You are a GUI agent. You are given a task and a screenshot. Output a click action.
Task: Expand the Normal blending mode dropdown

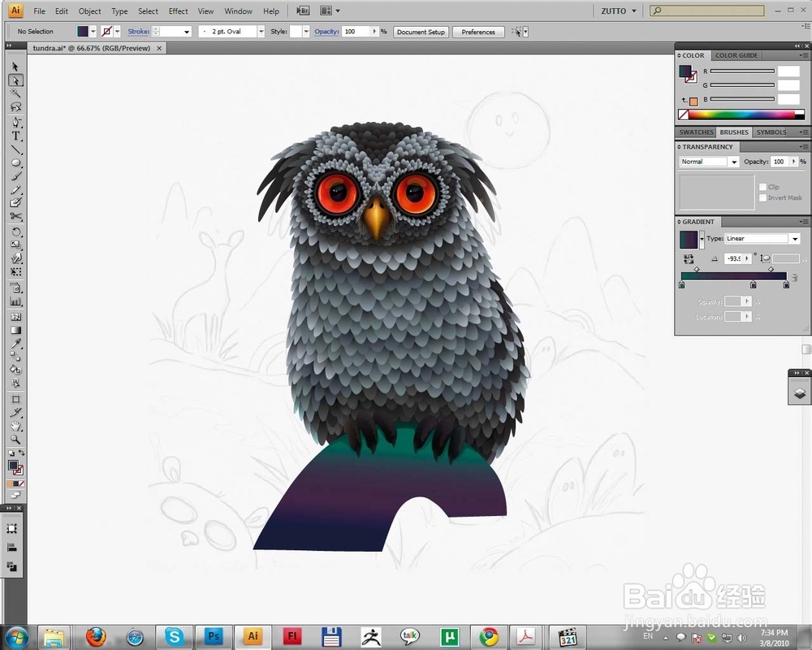coord(709,162)
